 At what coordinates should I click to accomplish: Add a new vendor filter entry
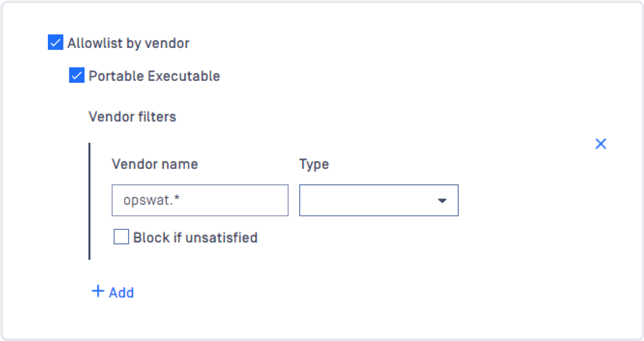(x=112, y=292)
